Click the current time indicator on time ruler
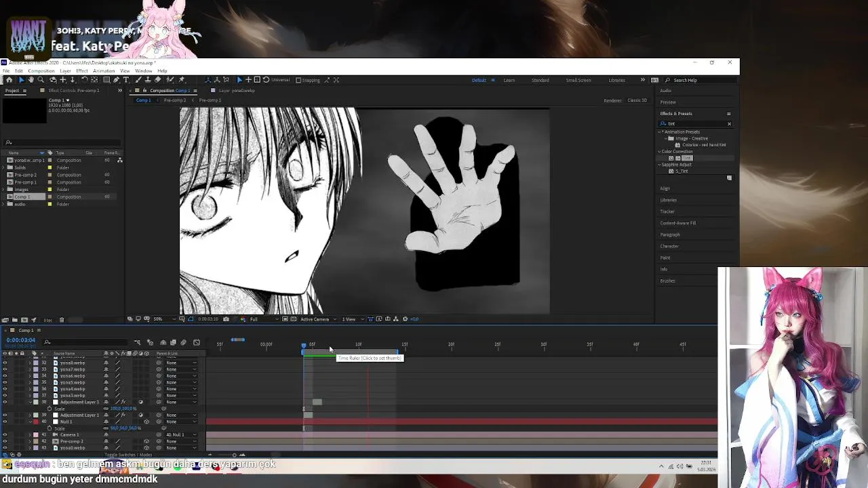The image size is (868, 488). tap(304, 346)
